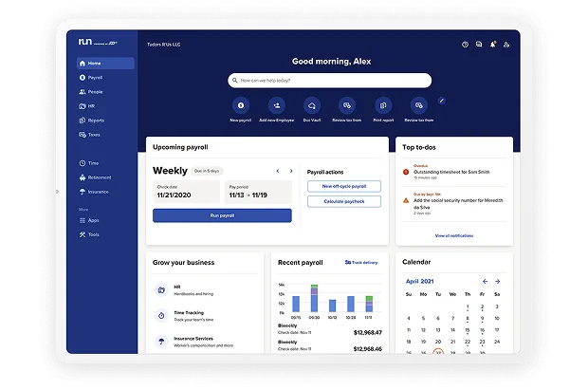The image size is (588, 390).
Task: Open Time in the sidebar
Action: click(89, 163)
